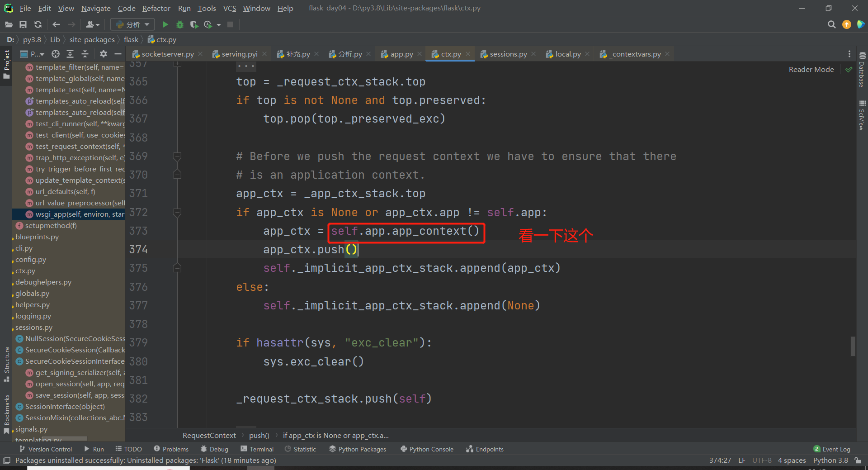
Task: Toggle the tool window bars icon at bottom-left
Action: click(x=7, y=461)
